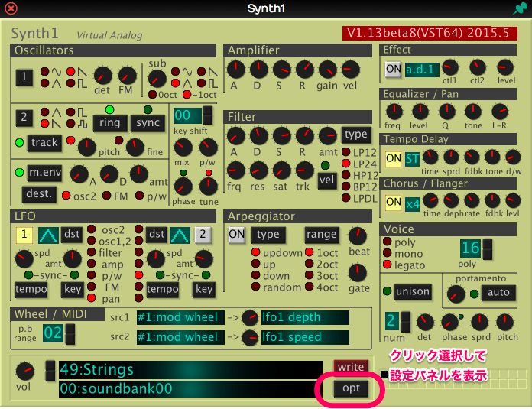Image resolution: width=532 pixels, height=409 pixels.
Task: Toggle the oscillator sync button
Action: click(x=148, y=123)
